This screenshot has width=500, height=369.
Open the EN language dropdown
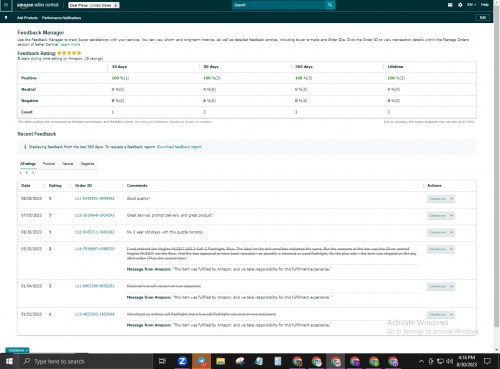coord(472,5)
